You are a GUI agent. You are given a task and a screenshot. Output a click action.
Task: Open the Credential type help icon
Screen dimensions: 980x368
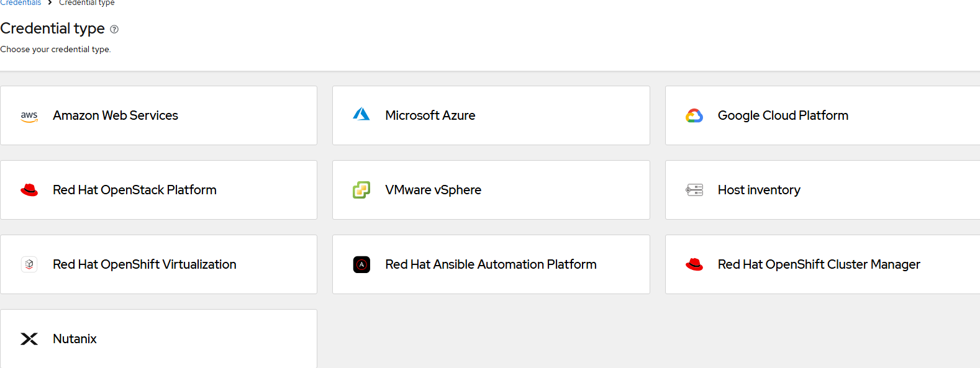(114, 29)
